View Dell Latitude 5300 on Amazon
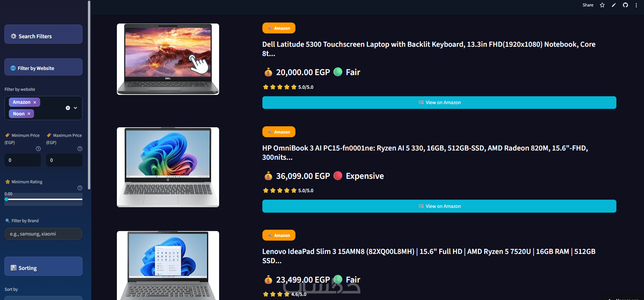Screen dimensions: 644x300 (x=439, y=102)
